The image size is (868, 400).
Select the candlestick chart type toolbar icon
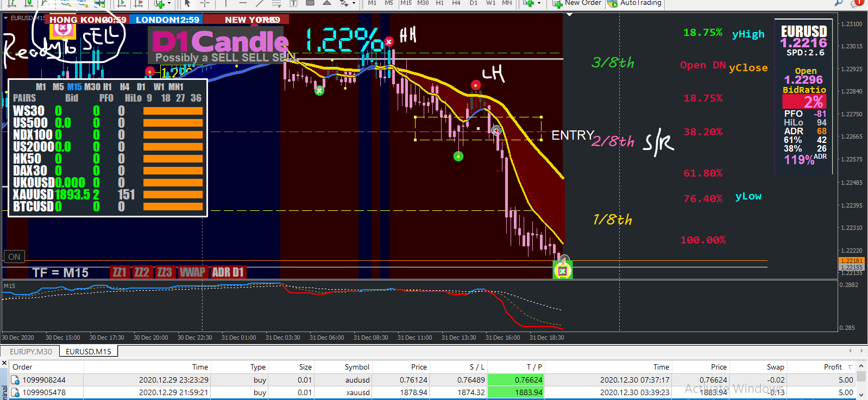(x=28, y=3)
